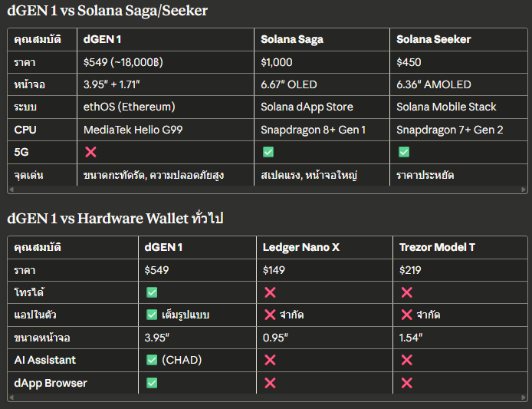The height and width of the screenshot is (409, 532).
Task: Click the 5G green checkmark under Solana Seeker
Action: pos(403,152)
